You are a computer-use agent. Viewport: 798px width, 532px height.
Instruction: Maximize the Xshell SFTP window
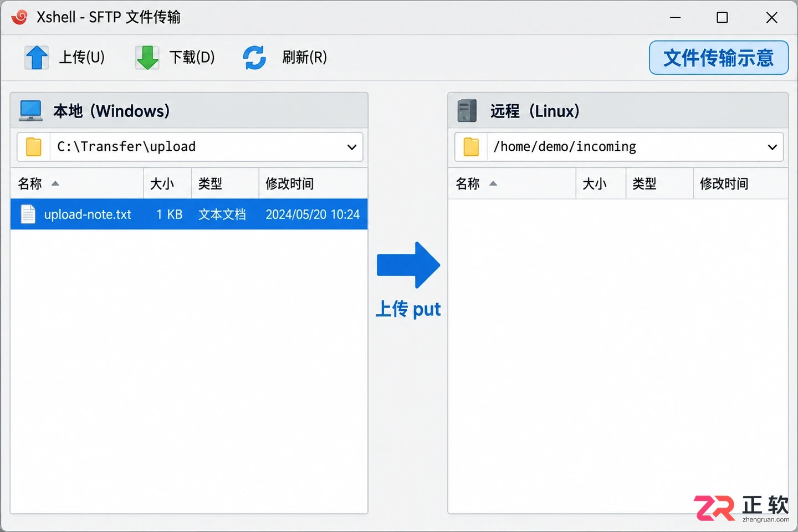pyautogui.click(x=722, y=18)
